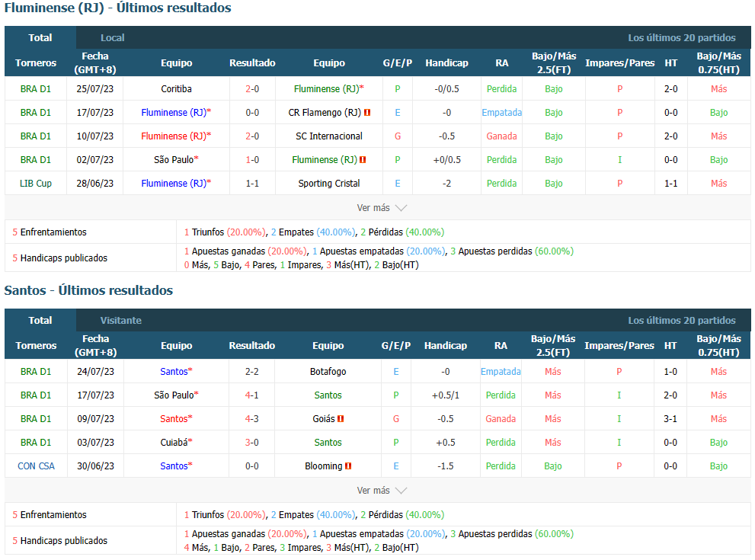Click the red card icon next to Goiás

point(341,419)
